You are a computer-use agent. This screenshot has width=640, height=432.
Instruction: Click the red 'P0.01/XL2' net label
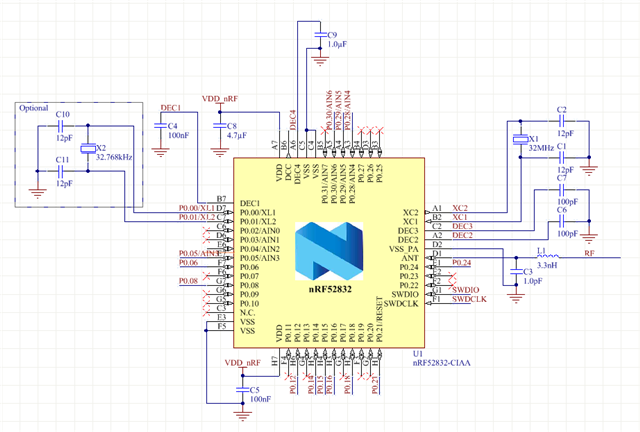point(197,217)
